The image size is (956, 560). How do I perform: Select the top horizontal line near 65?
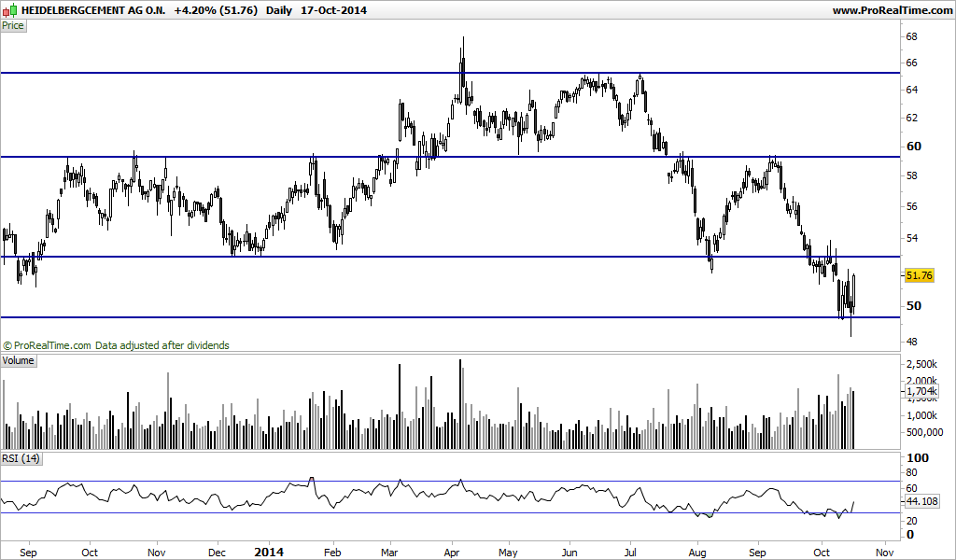tap(450, 73)
